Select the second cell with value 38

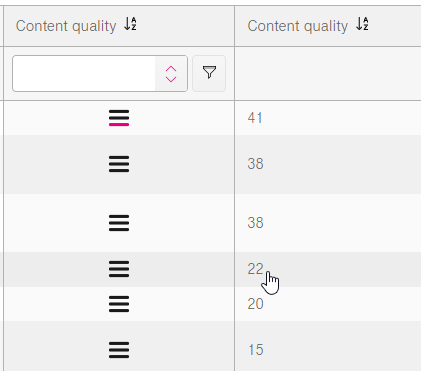tap(328, 223)
